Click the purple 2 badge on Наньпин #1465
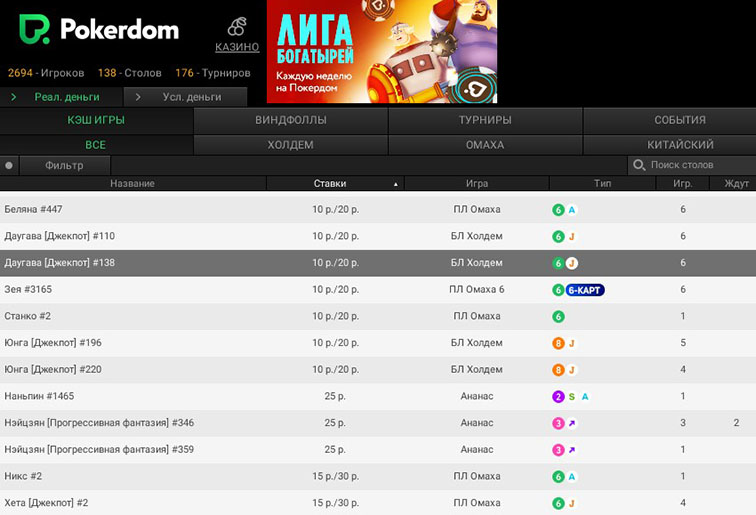Image resolution: width=756 pixels, height=515 pixels. coord(558,397)
